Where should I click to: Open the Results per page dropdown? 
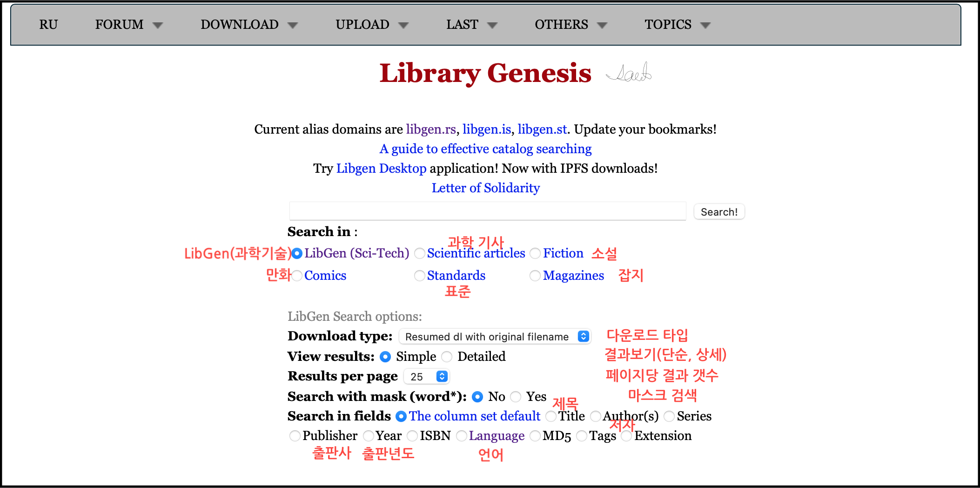pyautogui.click(x=427, y=376)
